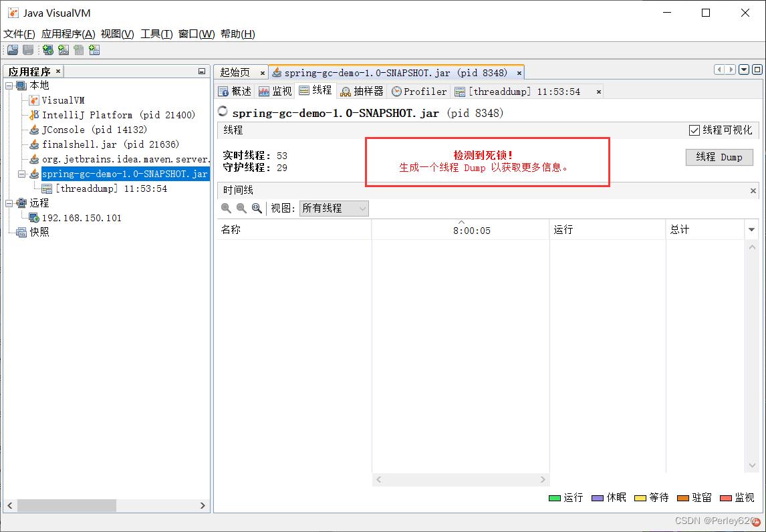
Task: Click the snapshots icon beside 快照
Action: point(21,233)
